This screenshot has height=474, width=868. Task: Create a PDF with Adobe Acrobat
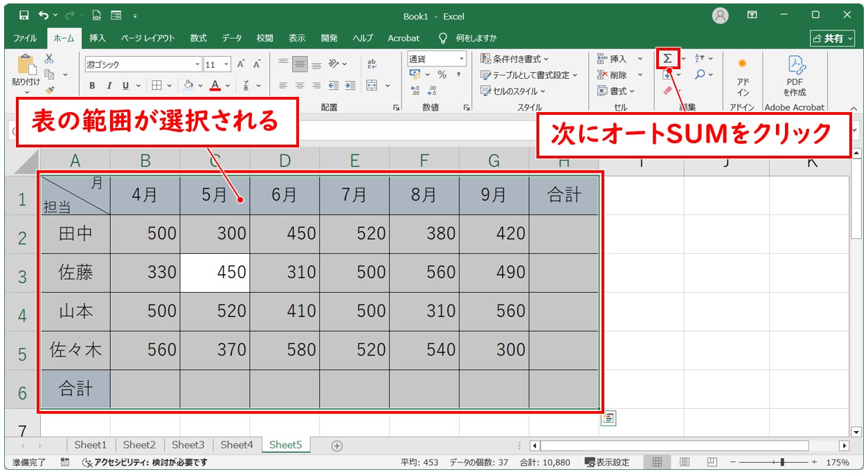pyautogui.click(x=795, y=76)
